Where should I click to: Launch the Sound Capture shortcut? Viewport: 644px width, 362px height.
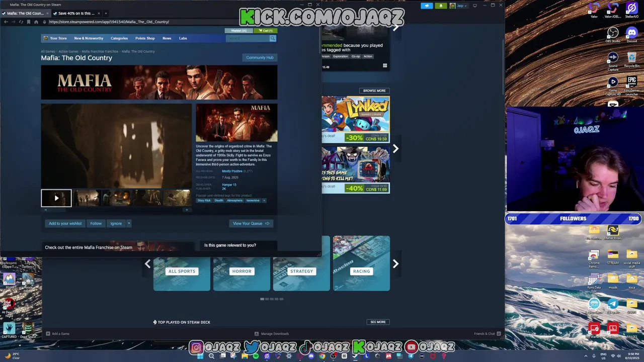[612, 61]
